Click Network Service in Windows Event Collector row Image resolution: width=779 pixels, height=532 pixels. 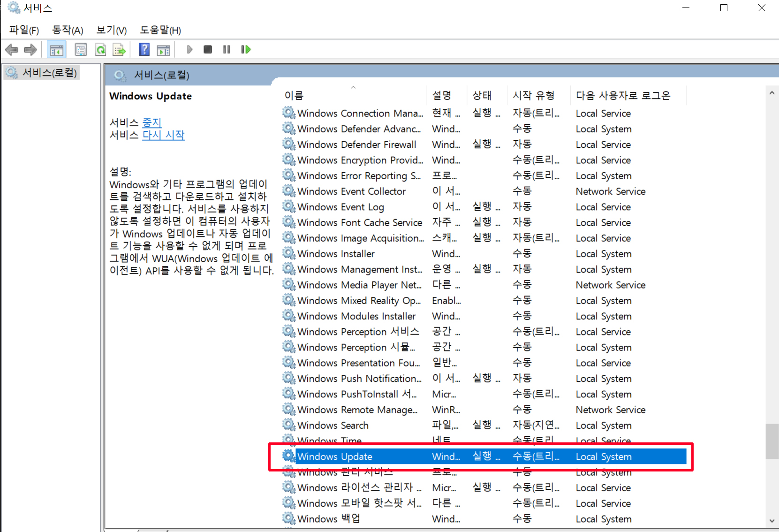point(611,191)
